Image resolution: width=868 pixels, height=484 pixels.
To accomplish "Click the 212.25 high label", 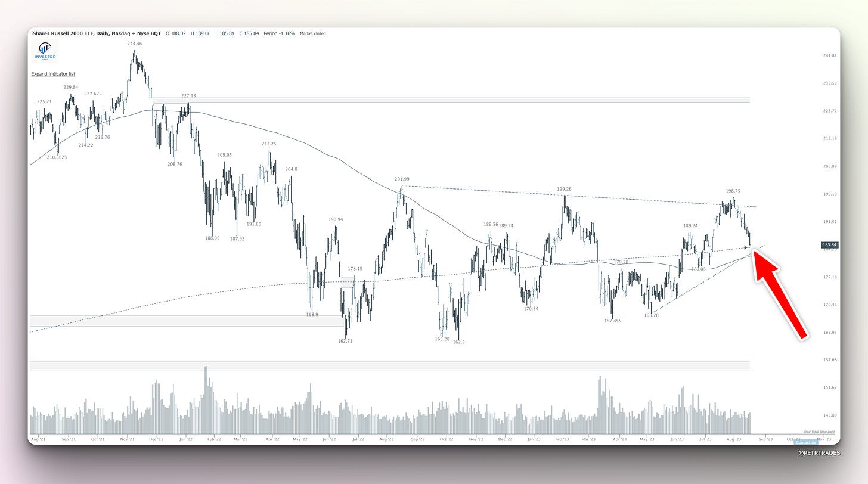I will 269,144.
